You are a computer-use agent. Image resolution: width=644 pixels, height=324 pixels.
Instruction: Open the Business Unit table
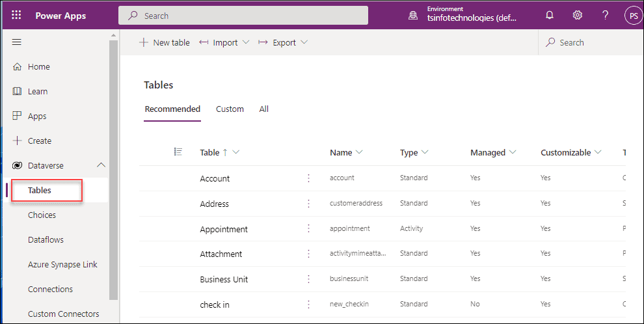coord(224,280)
